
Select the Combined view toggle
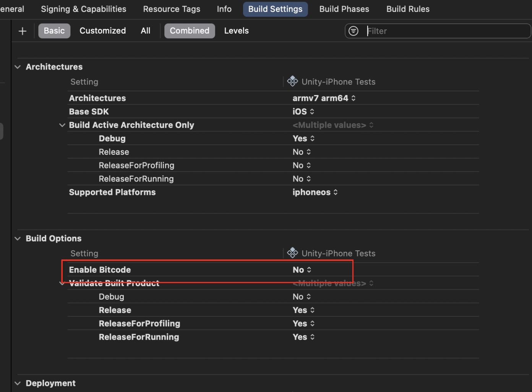(x=190, y=31)
